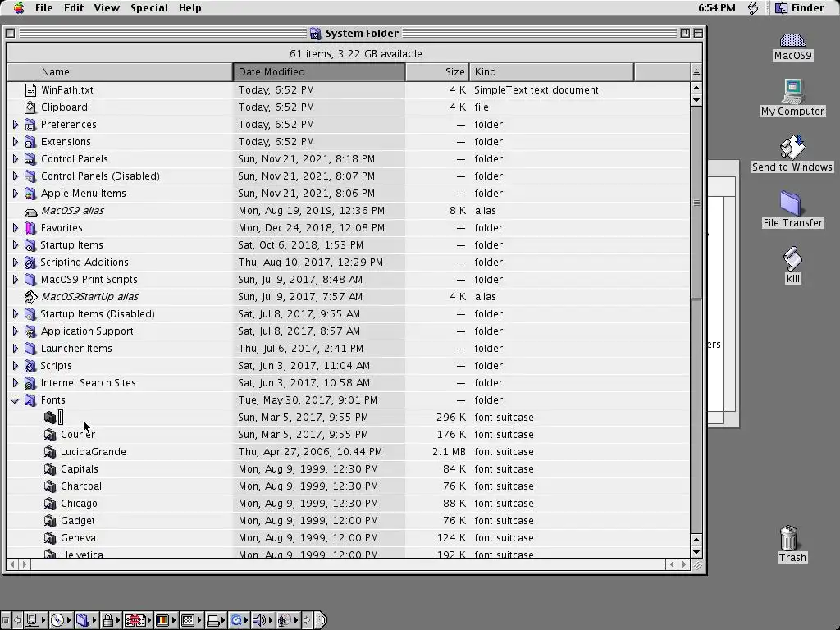Click the My Computer desktop icon
Image resolution: width=840 pixels, height=630 pixels.
[793, 91]
